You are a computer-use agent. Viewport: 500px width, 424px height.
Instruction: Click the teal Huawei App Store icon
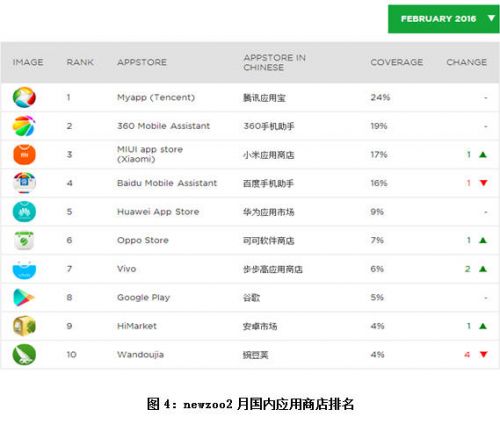24,212
